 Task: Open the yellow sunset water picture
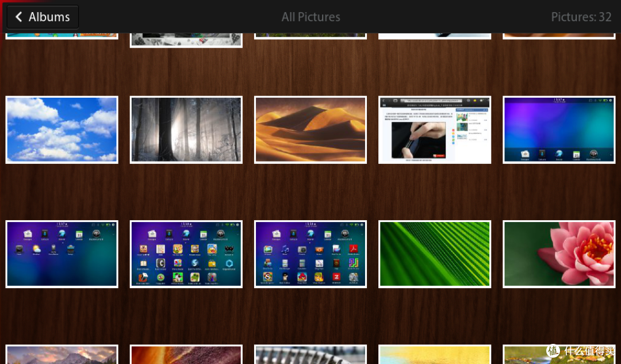tap(435, 354)
